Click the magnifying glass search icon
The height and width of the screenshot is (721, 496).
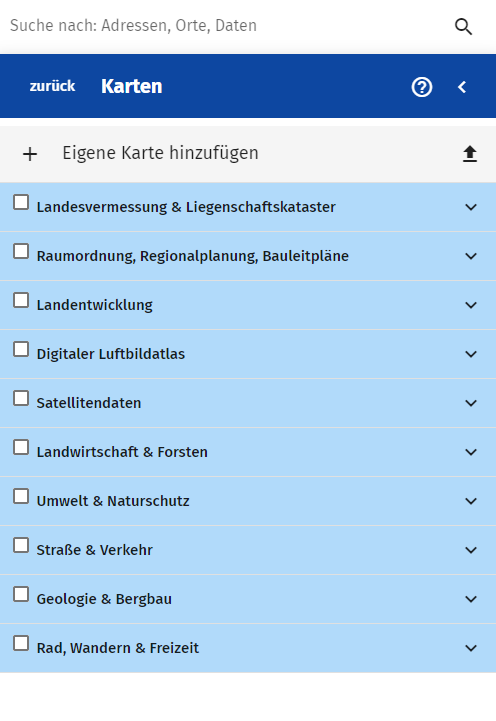(463, 27)
